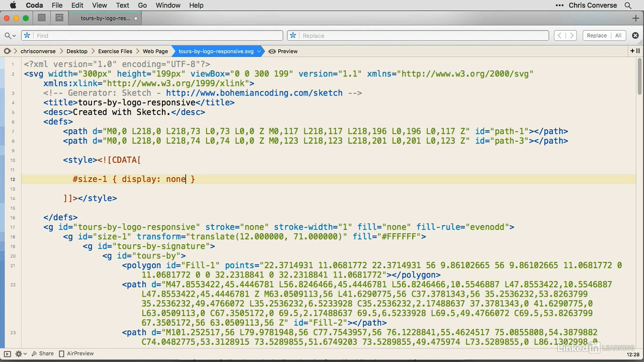Click the All button to replace every match
This screenshot has width=644, height=362.
point(619,35)
